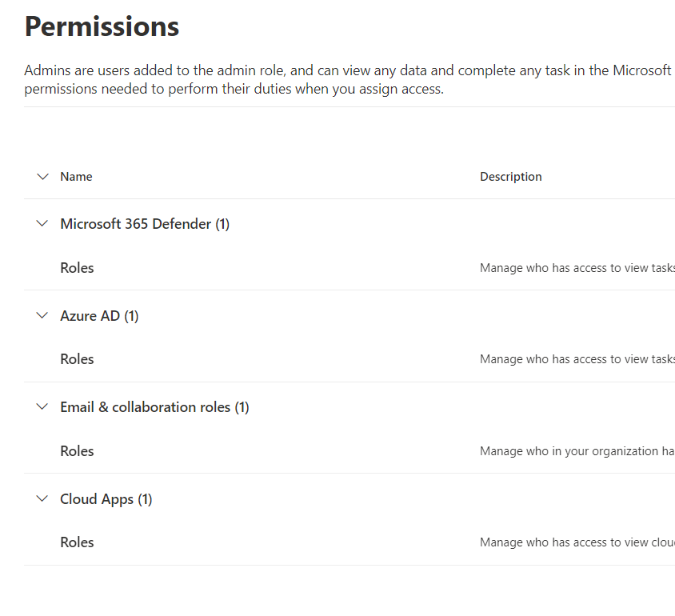Click 'Manage who in your organization' description
The width and height of the screenshot is (675, 616).
coord(577,451)
